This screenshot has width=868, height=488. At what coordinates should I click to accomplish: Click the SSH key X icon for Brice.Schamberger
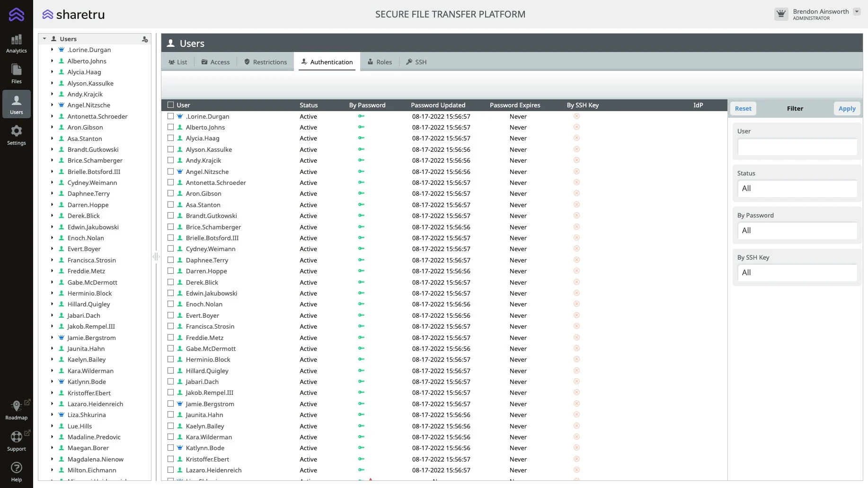coord(576,227)
